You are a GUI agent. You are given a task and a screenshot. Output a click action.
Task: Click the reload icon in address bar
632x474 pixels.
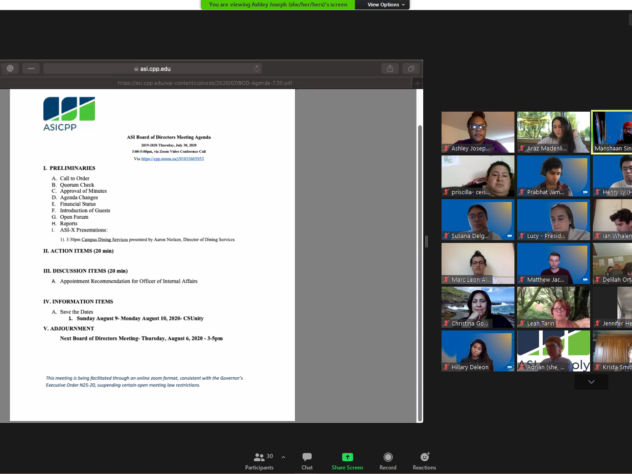pyautogui.click(x=256, y=69)
